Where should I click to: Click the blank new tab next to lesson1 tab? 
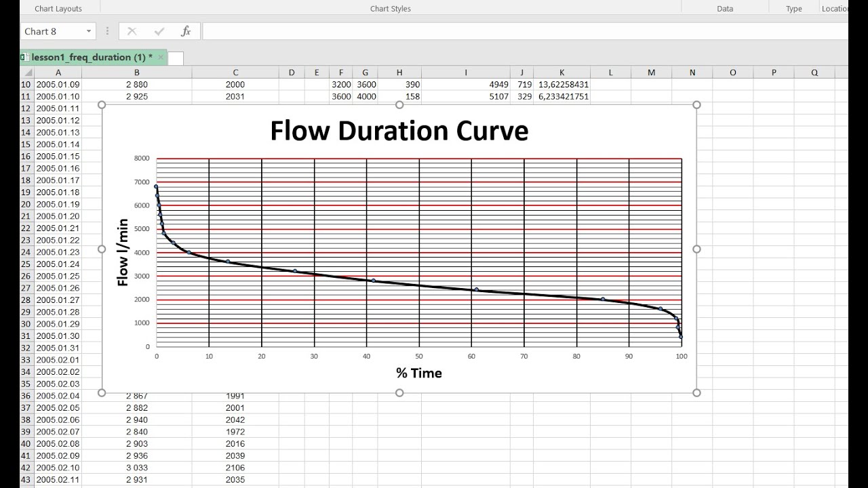tap(176, 58)
